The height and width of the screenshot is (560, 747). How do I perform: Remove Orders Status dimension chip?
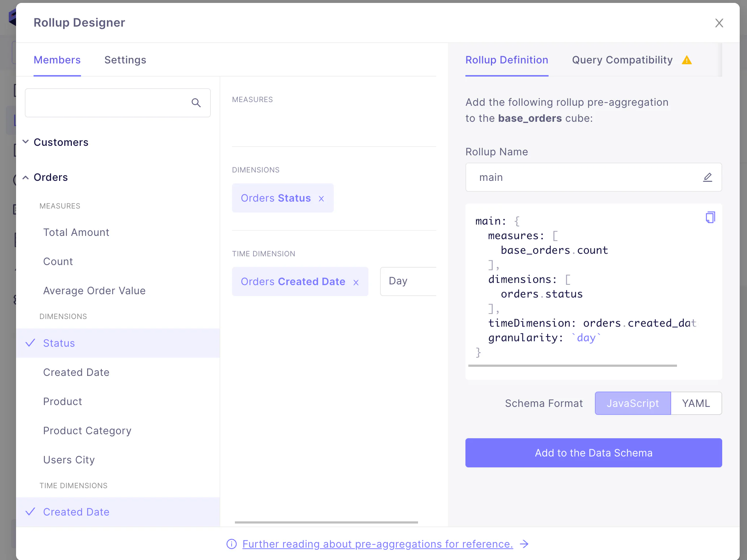pyautogui.click(x=321, y=199)
